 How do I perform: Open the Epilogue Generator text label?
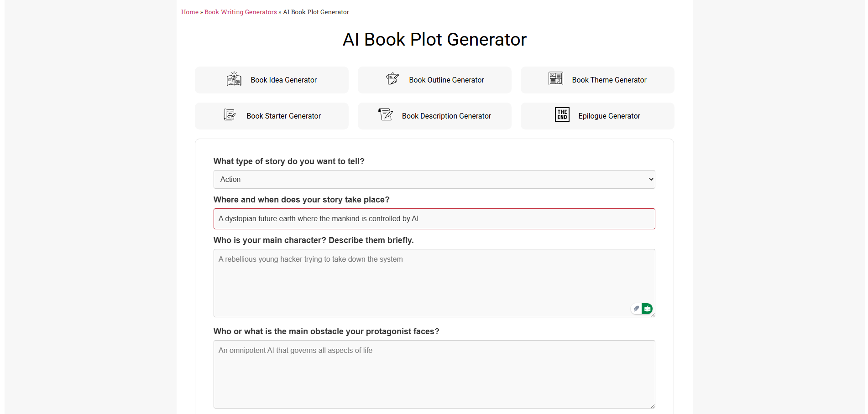click(x=609, y=116)
